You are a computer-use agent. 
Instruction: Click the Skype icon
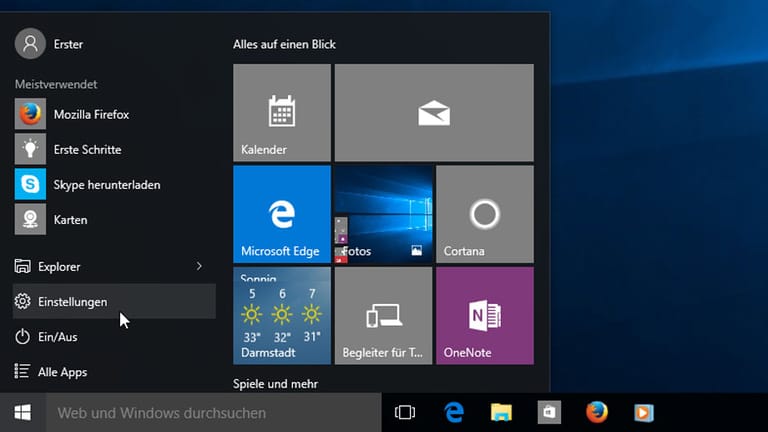pyautogui.click(x=30, y=184)
